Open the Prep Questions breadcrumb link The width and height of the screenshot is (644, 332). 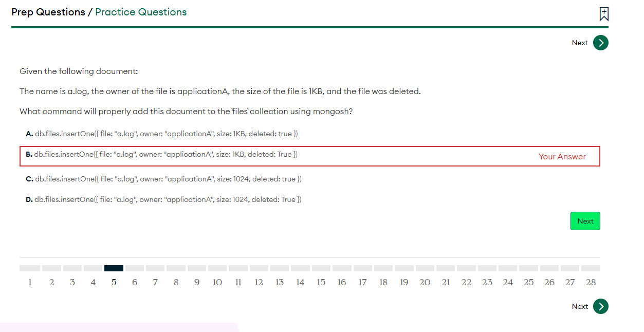click(48, 12)
